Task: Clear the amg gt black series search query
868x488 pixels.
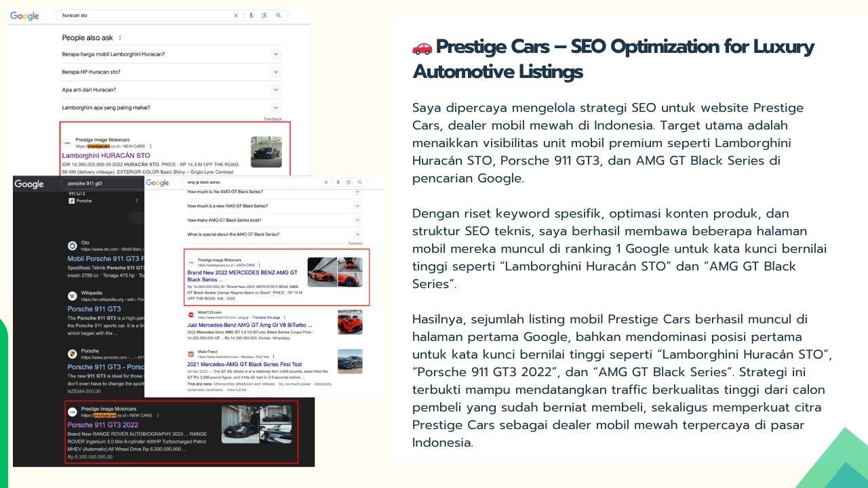Action: 326,182
